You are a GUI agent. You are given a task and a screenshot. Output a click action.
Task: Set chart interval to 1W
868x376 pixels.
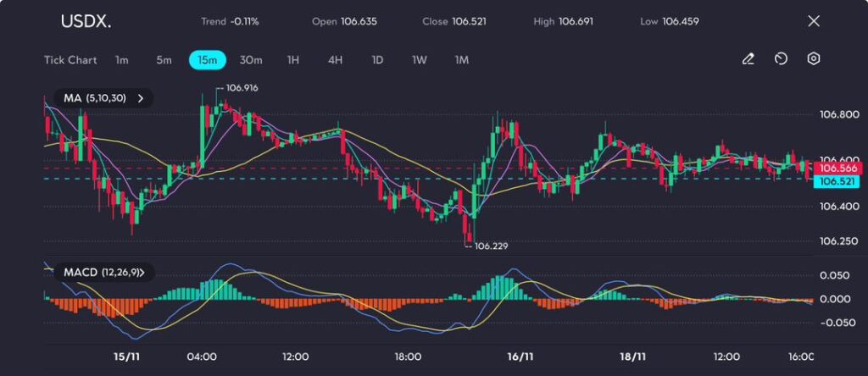420,60
